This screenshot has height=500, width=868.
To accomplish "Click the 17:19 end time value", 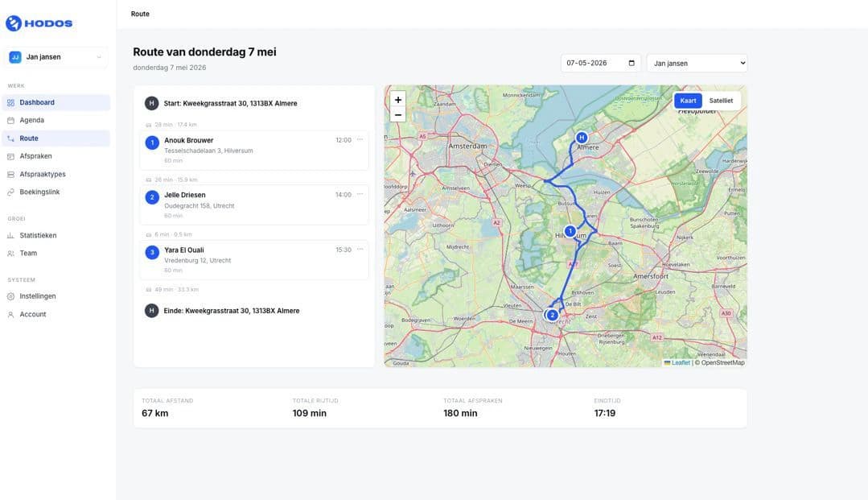I will [x=604, y=413].
